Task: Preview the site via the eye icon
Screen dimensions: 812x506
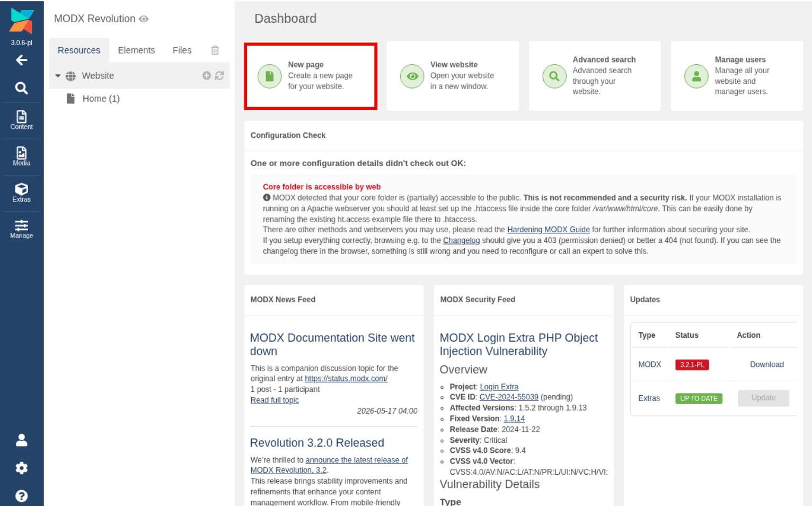Action: tap(144, 19)
